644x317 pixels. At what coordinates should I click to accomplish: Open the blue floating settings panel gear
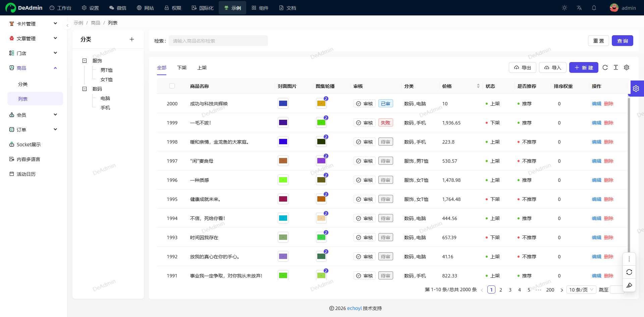tap(636, 89)
